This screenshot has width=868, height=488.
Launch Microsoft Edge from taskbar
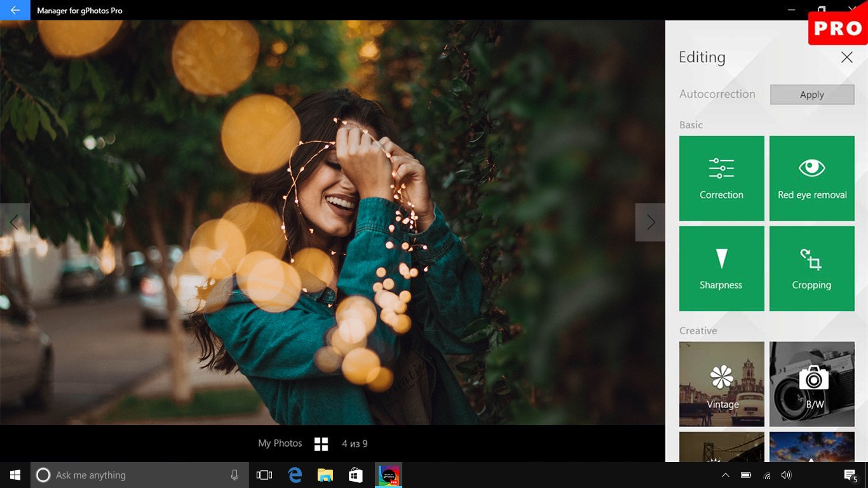pos(294,475)
